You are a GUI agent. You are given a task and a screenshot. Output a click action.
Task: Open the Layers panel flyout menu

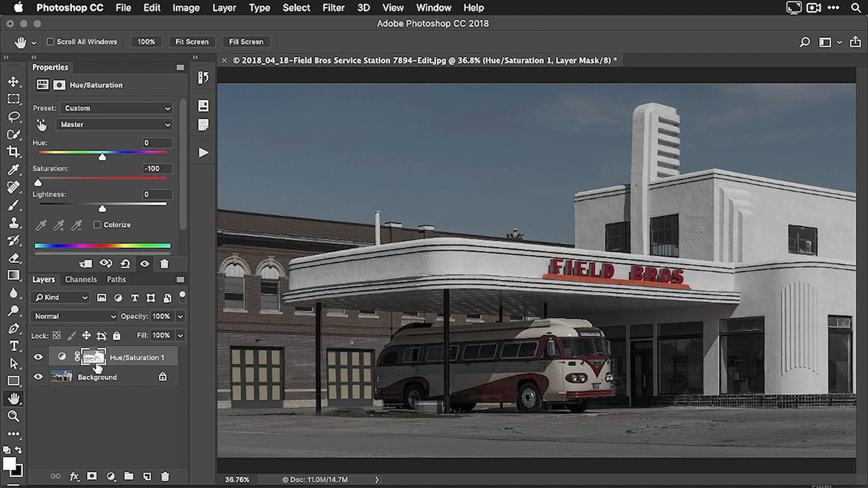(180, 280)
